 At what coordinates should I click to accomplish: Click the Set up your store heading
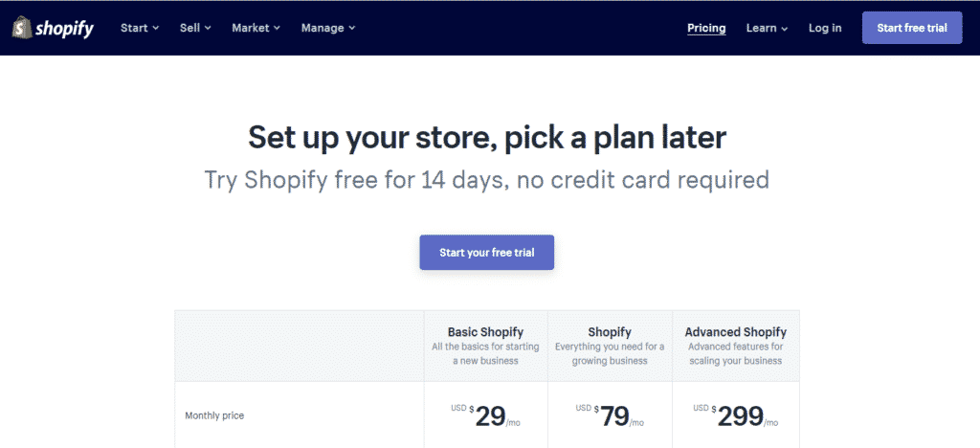tap(487, 138)
